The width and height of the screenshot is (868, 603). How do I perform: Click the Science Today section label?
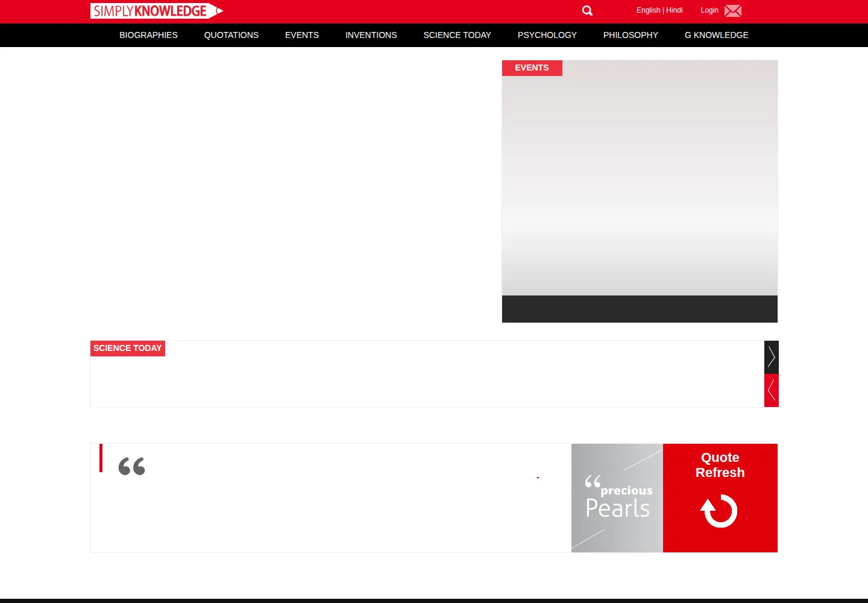[x=128, y=349]
